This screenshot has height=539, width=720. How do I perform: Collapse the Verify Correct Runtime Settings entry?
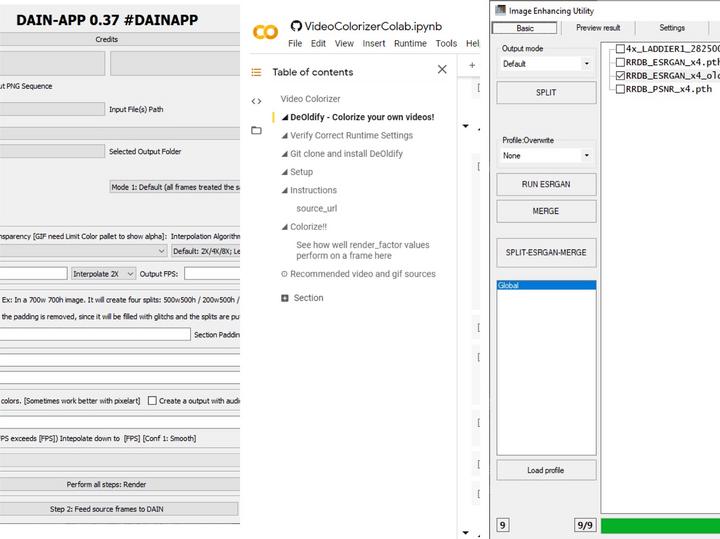coord(285,136)
